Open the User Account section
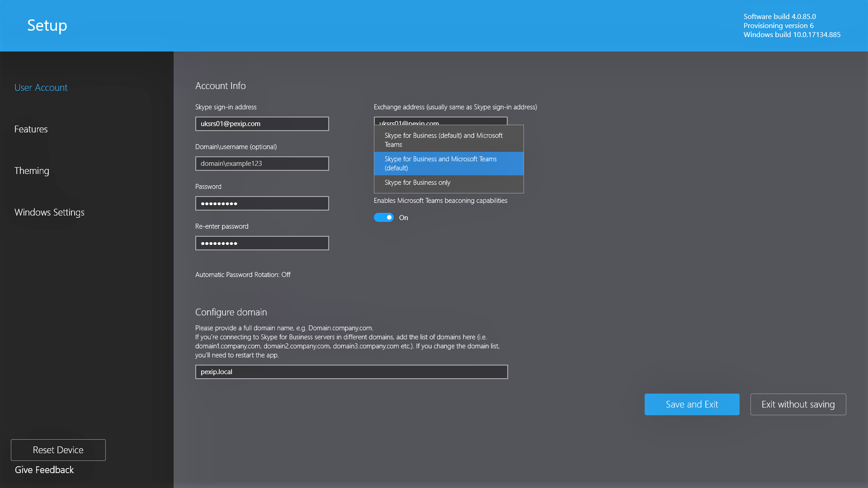The width and height of the screenshot is (868, 488). pos(41,88)
